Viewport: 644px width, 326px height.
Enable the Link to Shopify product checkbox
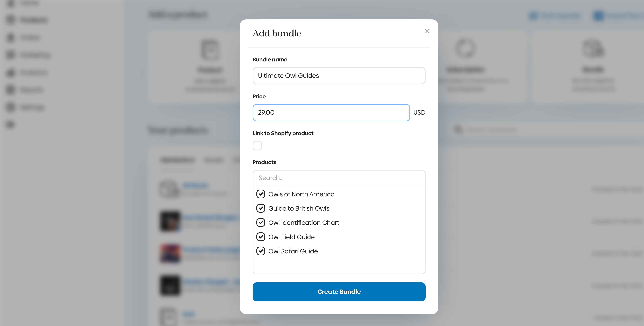coord(257,145)
